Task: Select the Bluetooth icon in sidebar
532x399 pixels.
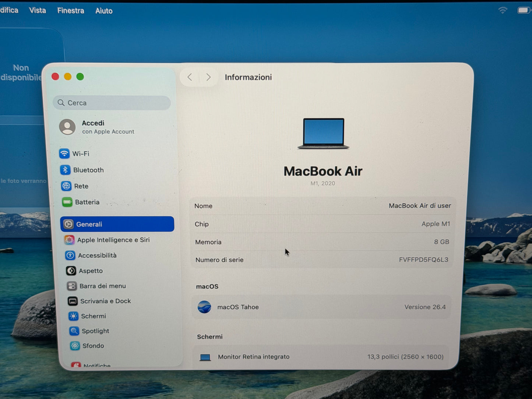Action: (65, 170)
